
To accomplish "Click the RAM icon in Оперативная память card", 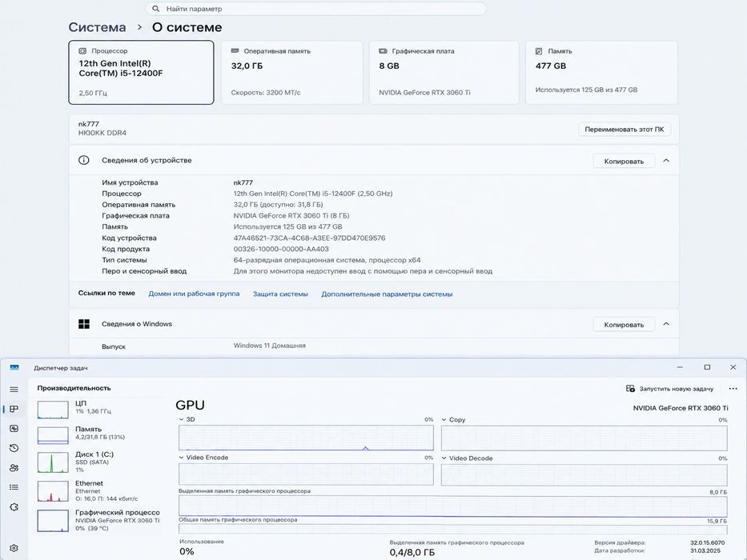I will click(x=235, y=50).
